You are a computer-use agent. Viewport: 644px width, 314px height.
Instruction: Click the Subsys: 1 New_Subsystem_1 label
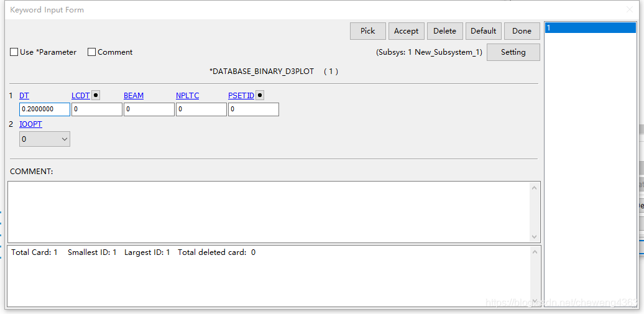click(429, 53)
